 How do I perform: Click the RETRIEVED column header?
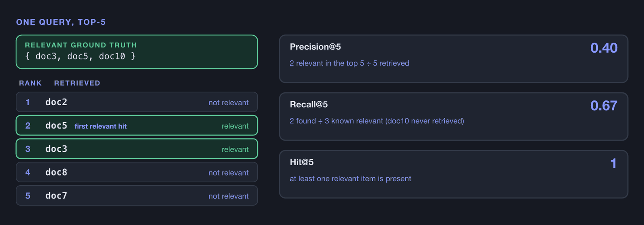click(x=77, y=83)
